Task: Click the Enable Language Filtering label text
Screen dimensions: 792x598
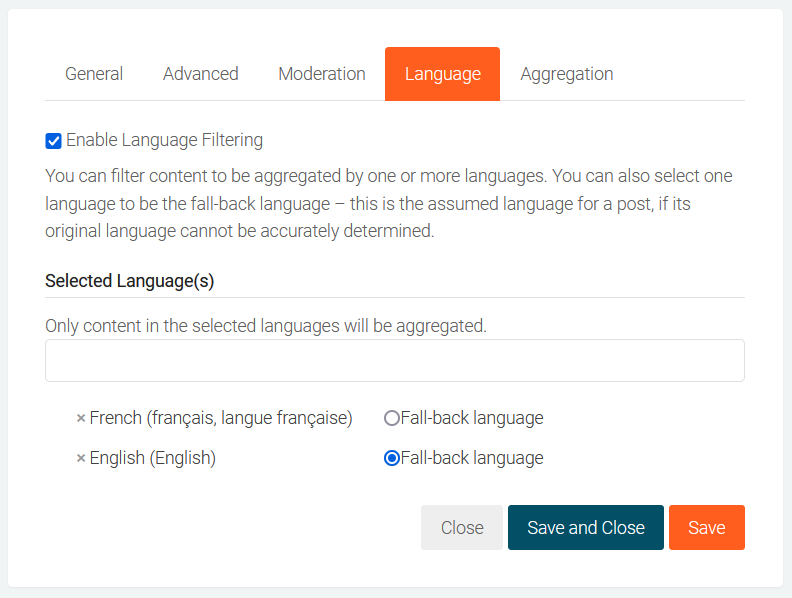Action: [x=164, y=140]
